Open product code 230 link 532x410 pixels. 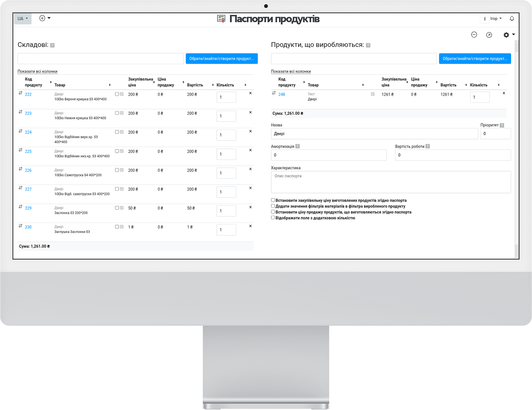28,227
